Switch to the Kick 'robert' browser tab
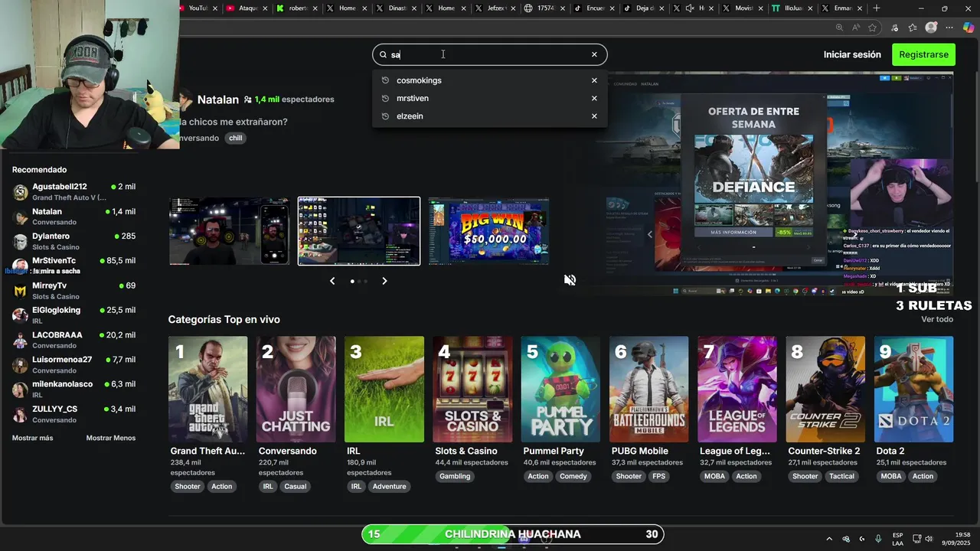This screenshot has width=980, height=551. click(x=297, y=8)
